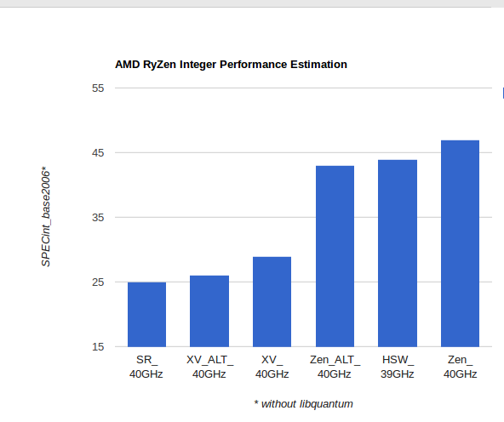
Task: Click the y-axis title 'SPECint_base2006*'
Action: 46,216
